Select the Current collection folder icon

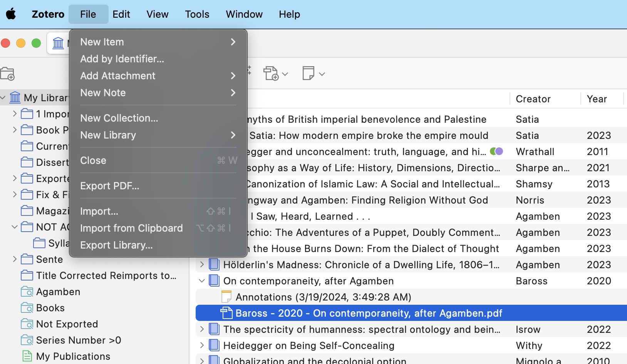pos(27,146)
